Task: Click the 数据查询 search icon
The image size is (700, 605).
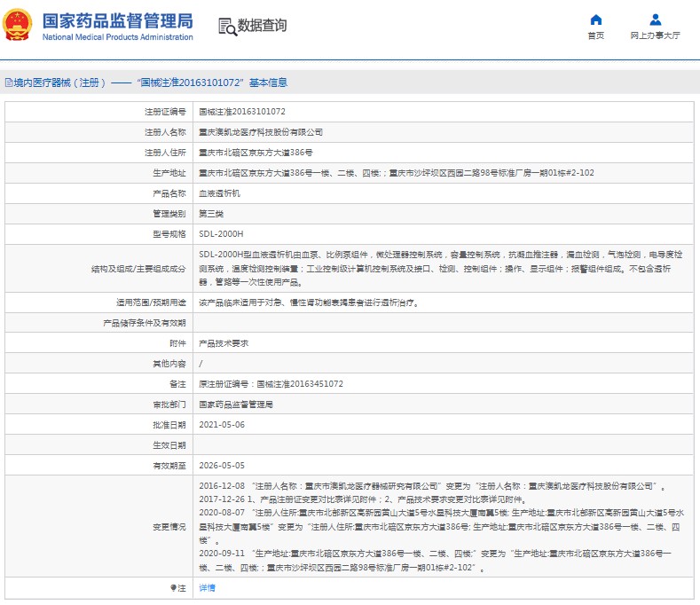Action: [x=227, y=27]
